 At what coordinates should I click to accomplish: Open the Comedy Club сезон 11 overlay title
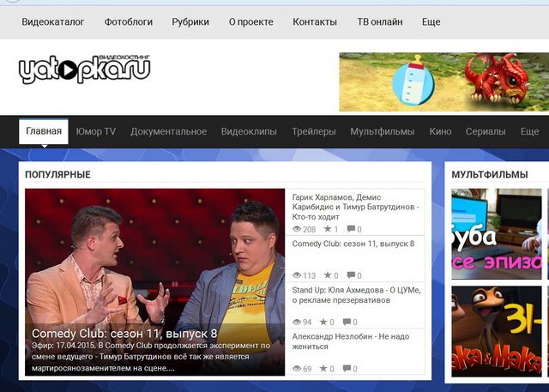(x=124, y=334)
